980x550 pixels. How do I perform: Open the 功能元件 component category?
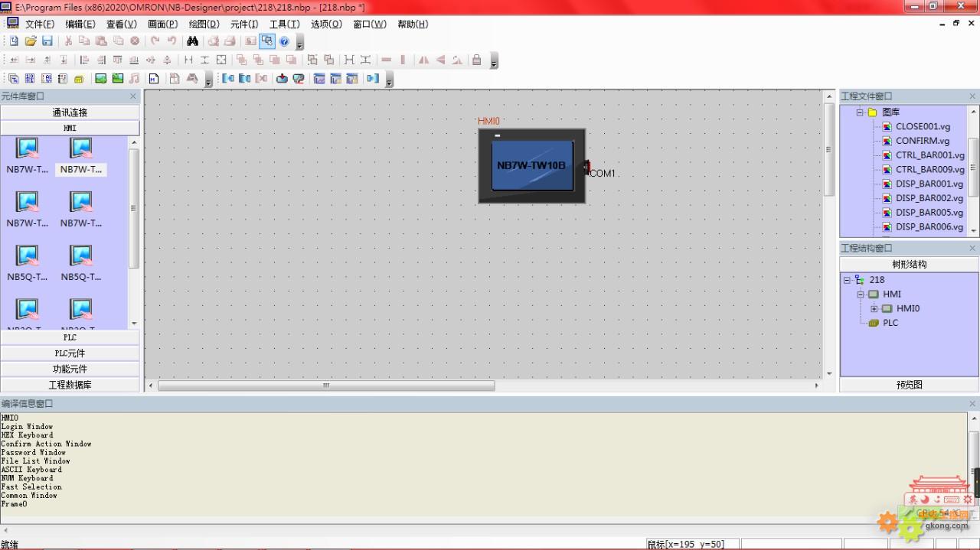click(x=70, y=369)
